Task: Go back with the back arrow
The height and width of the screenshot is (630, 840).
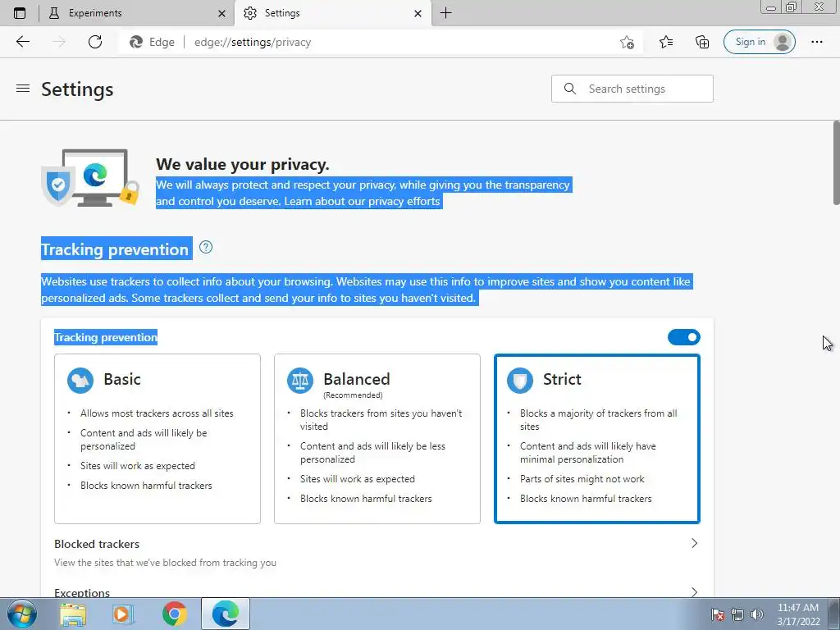Action: pyautogui.click(x=22, y=42)
